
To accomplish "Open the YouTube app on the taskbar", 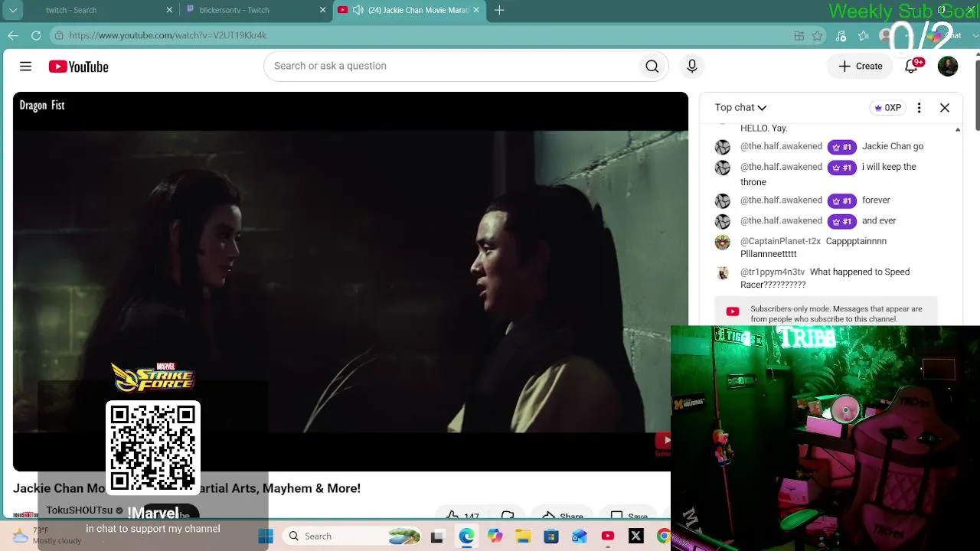I will point(608,536).
